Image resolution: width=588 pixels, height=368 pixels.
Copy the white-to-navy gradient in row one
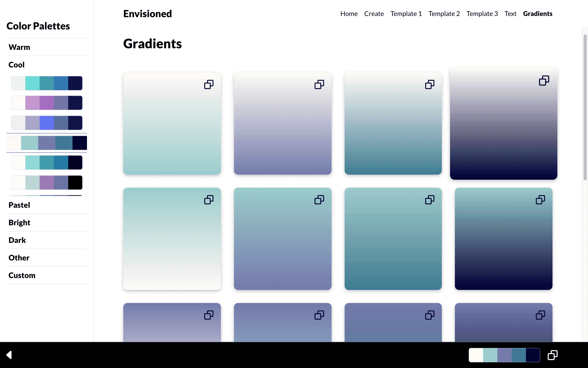point(544,81)
